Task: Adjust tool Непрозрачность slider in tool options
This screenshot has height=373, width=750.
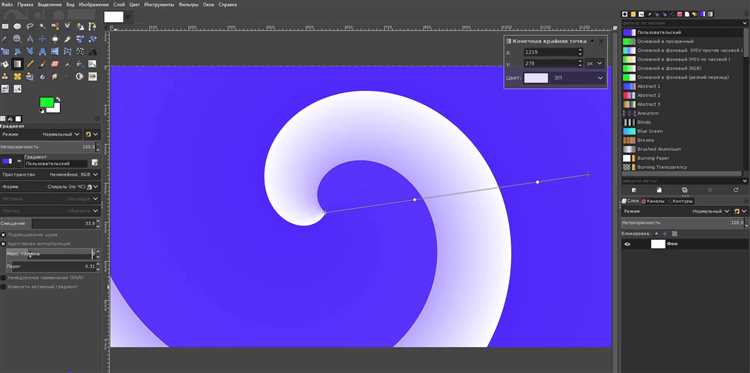Action: (48, 147)
